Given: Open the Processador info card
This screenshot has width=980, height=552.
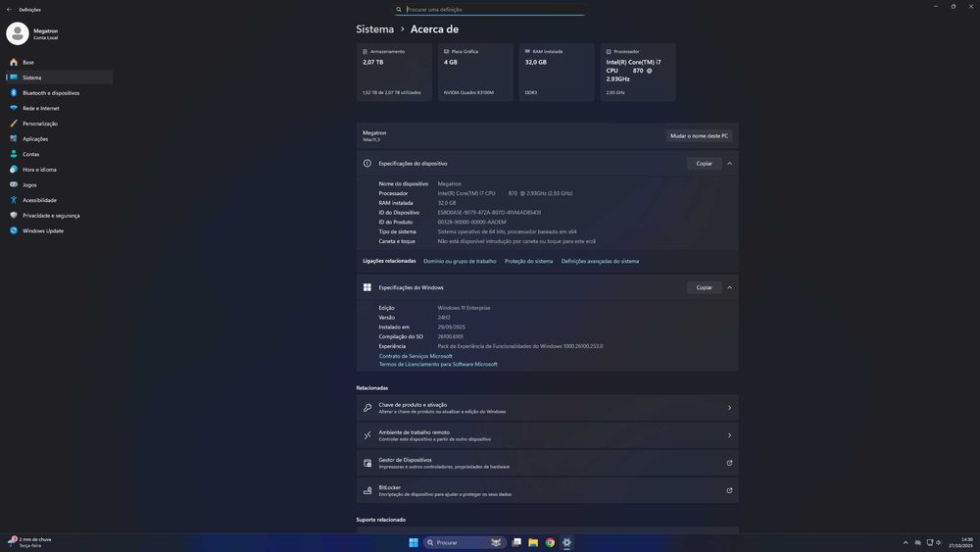Looking at the screenshot, I should 638,72.
